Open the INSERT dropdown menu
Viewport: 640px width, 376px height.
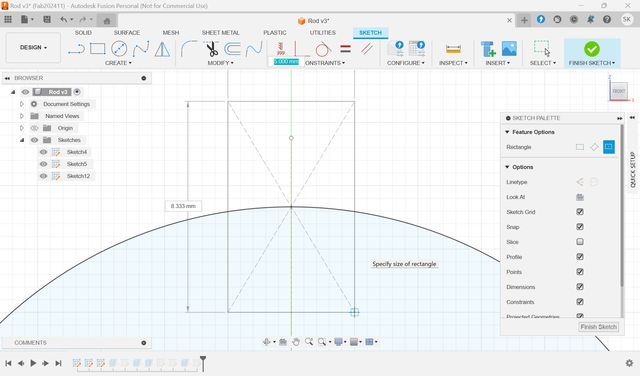[498, 63]
